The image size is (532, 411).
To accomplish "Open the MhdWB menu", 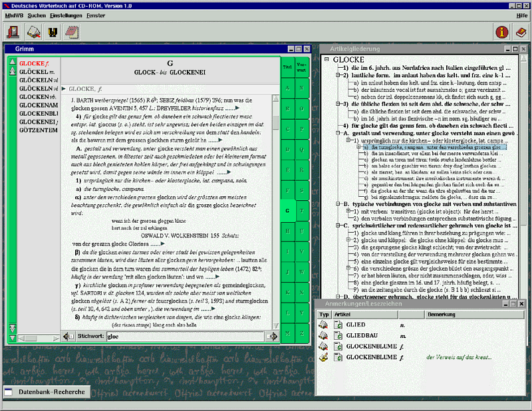I will (14, 15).
